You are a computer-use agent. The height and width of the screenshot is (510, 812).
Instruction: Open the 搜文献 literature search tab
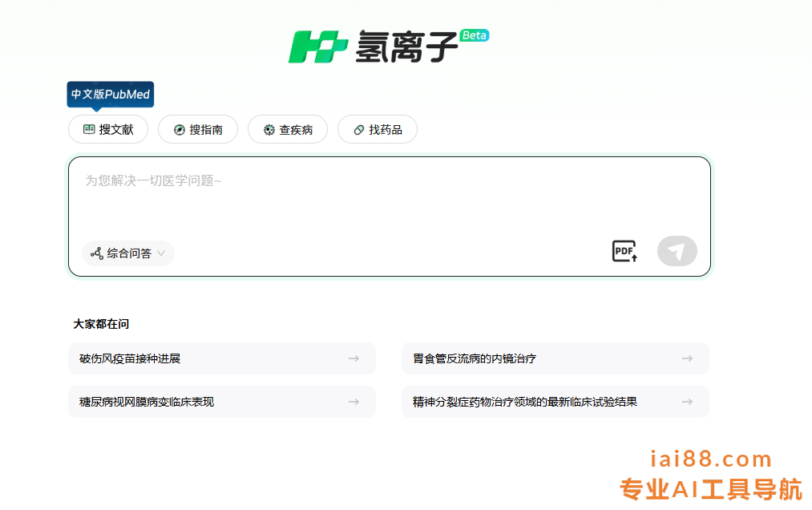(108, 129)
